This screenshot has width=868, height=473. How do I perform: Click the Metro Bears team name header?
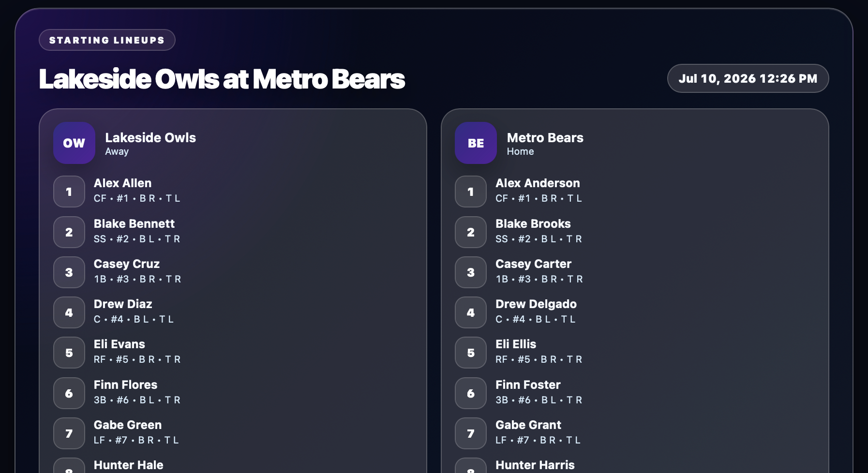(x=545, y=138)
